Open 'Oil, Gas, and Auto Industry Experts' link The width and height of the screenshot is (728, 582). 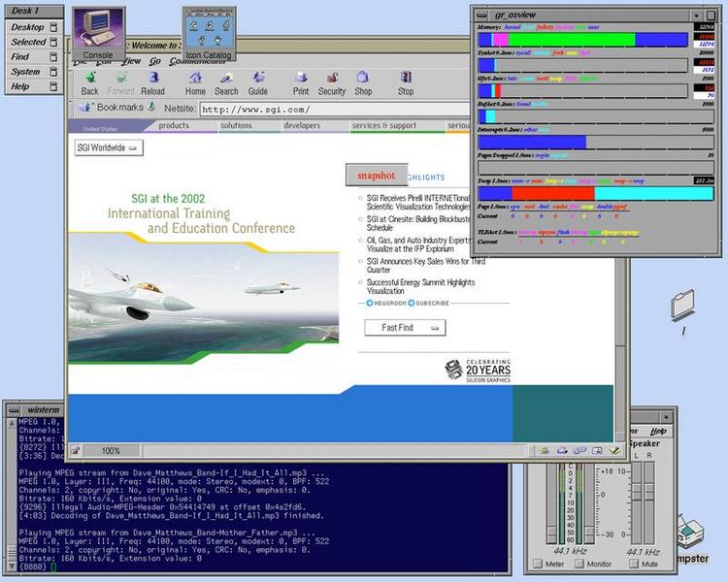[x=418, y=244]
